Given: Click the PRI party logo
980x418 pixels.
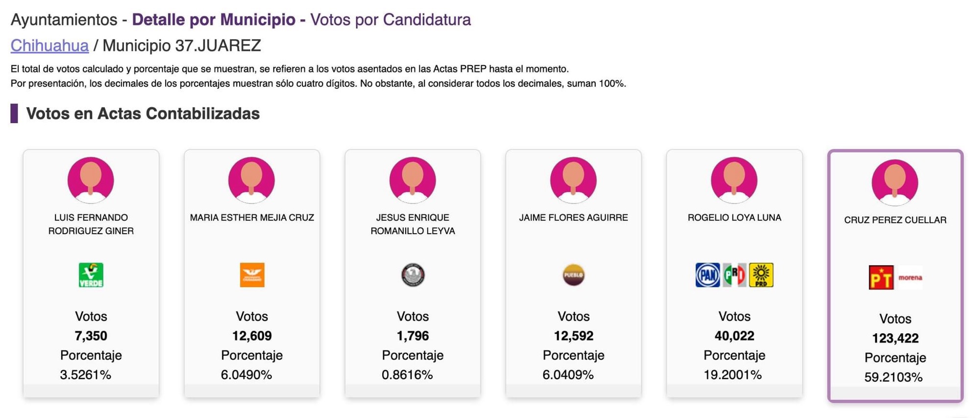Looking at the screenshot, I should (735, 275).
